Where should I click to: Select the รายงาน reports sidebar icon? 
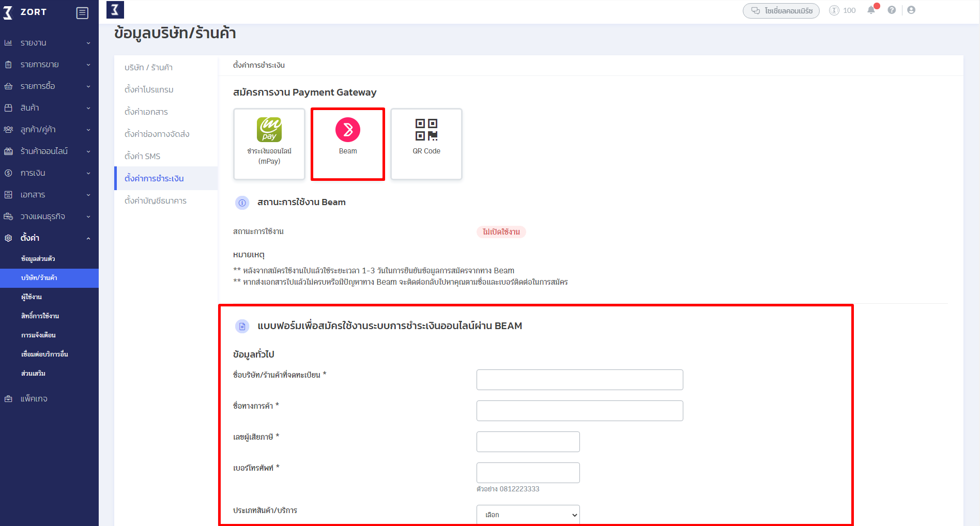[x=8, y=42]
